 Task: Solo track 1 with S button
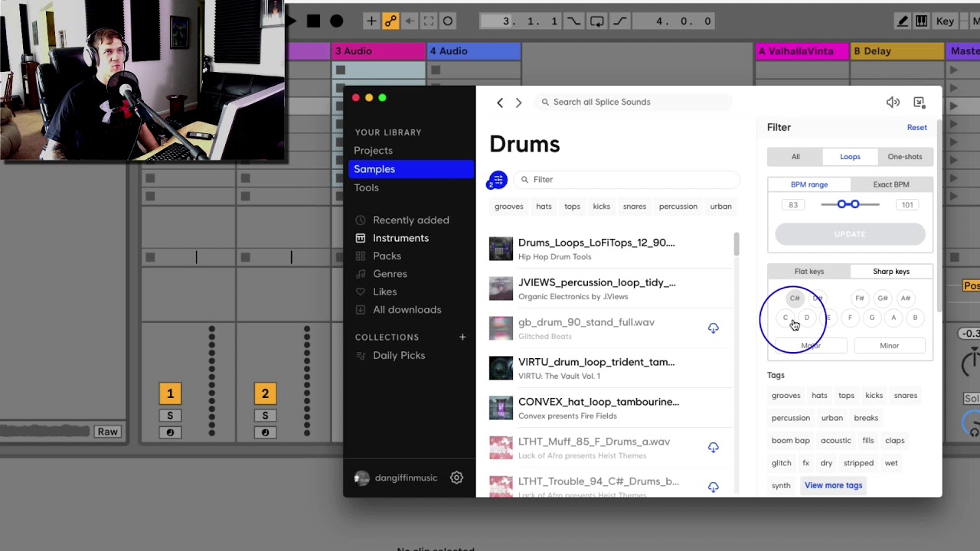click(x=170, y=416)
